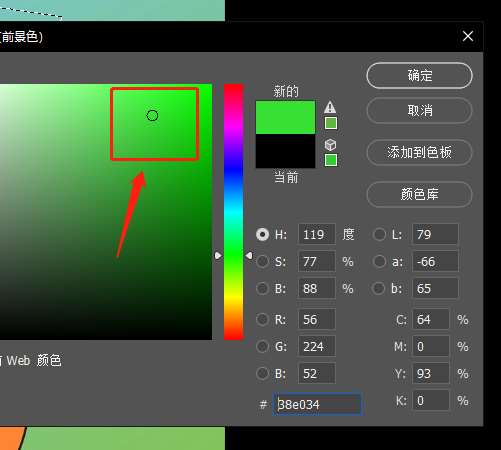
Task: Close the color picker dialog
Action: [468, 36]
